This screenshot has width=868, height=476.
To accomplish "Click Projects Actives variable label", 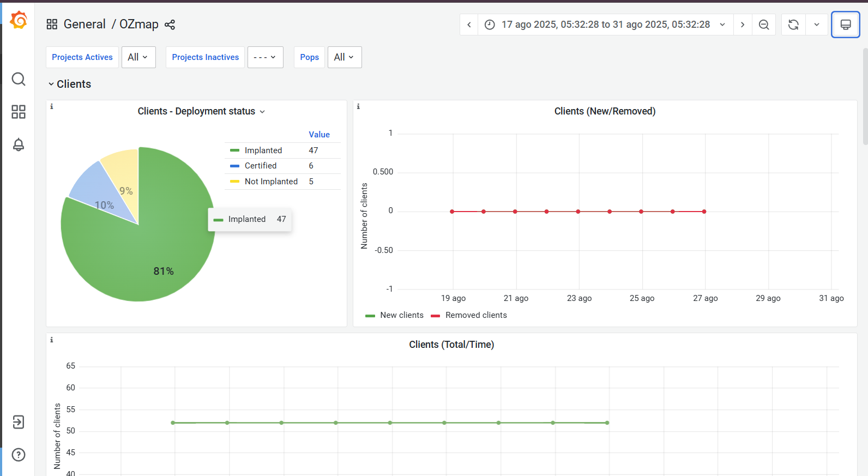I will tap(82, 57).
